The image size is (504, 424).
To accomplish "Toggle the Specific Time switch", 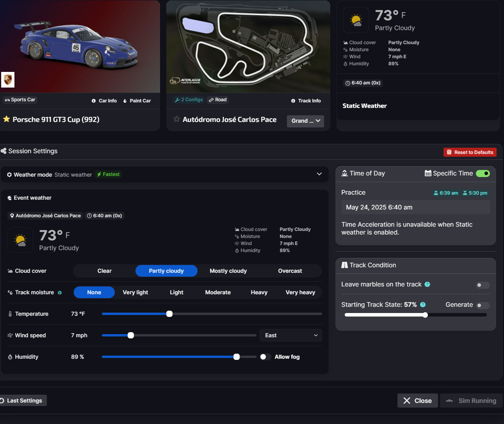I will pyautogui.click(x=483, y=174).
